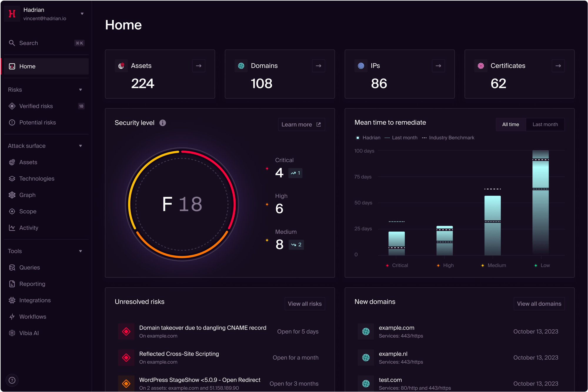Open test.com domain entry
Screen dimensions: 588x392
click(x=460, y=383)
